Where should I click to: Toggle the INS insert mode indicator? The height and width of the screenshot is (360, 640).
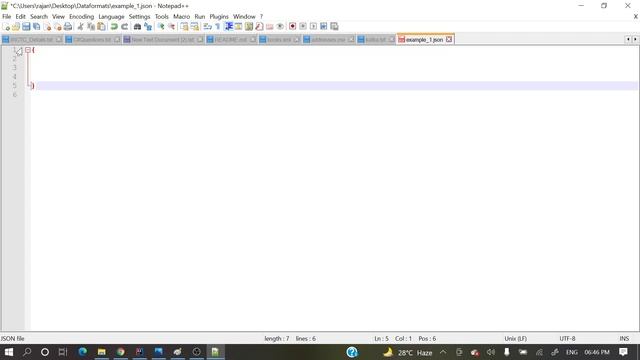(624, 338)
